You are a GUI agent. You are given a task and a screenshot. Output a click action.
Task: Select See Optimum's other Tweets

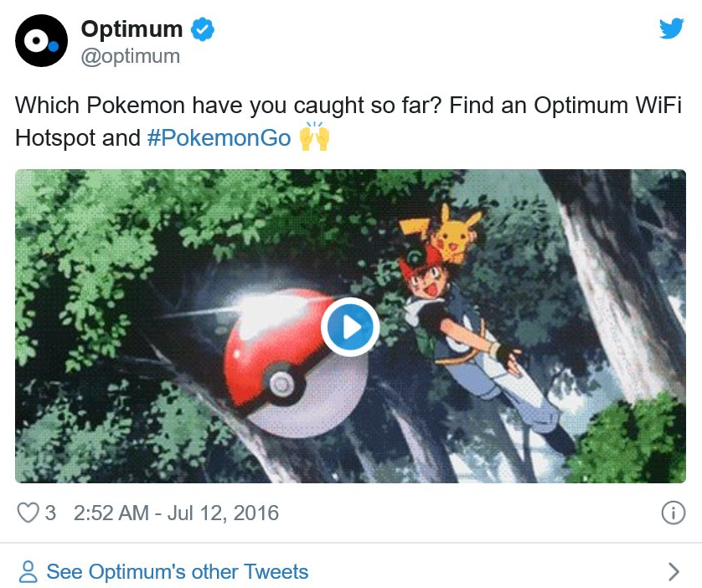177,572
